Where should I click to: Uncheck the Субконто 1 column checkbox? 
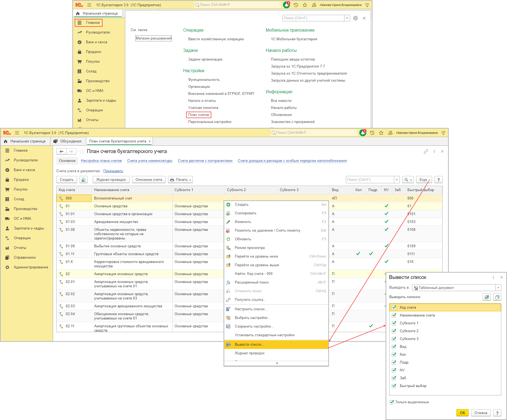tap(394, 323)
